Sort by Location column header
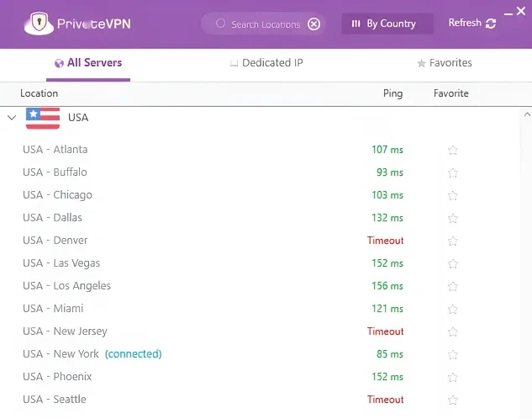Viewport: 532px width, 419px height. 39,93
